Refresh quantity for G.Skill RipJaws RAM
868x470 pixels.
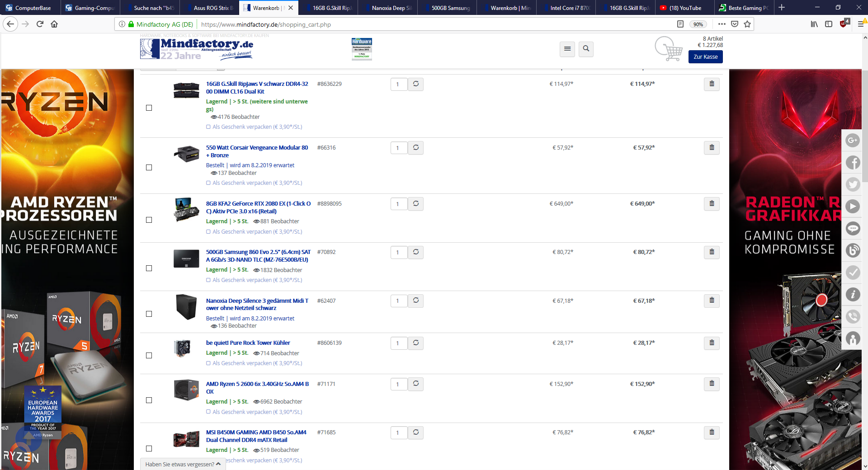[415, 84]
